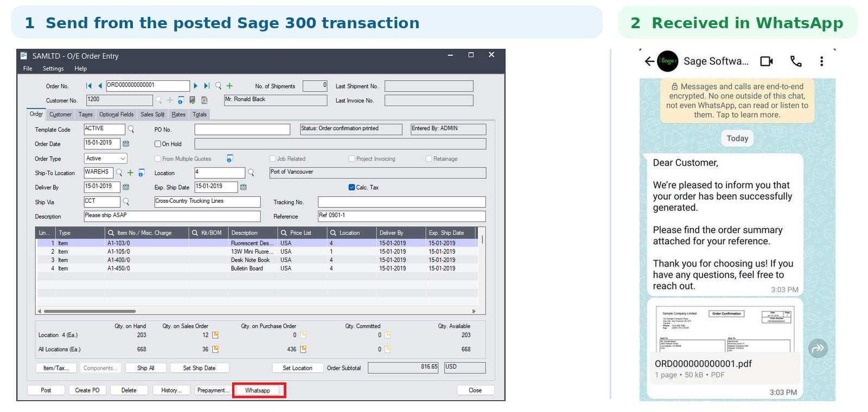Screen dimensions: 868x412
Task: Click the Description field 'Please ship ASAP'
Action: (x=172, y=216)
